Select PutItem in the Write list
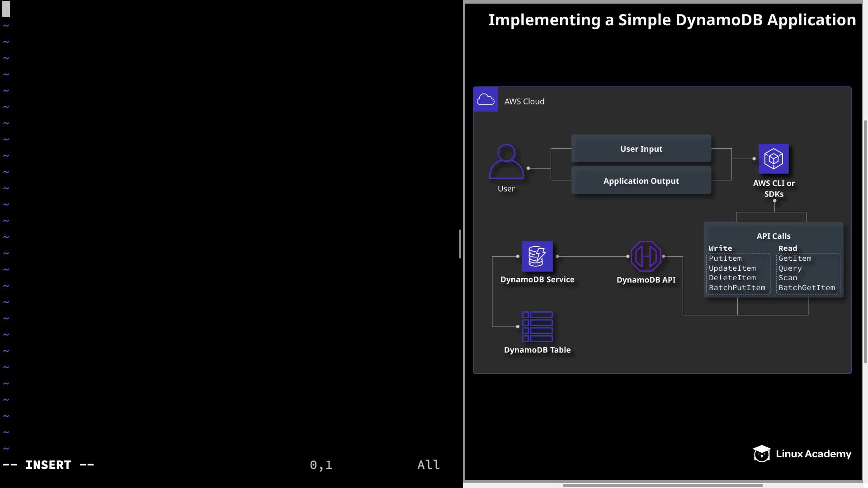This screenshot has width=868, height=488. [725, 258]
